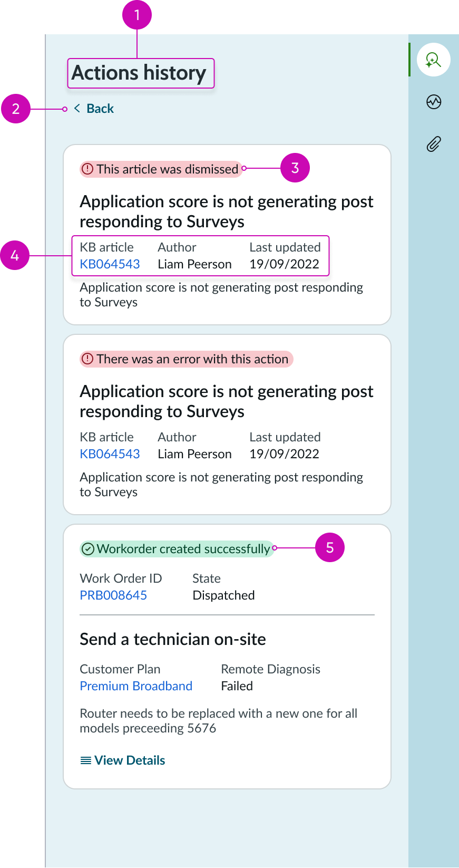This screenshot has width=459, height=868.
Task: View the Premium Broadband customer plan
Action: (136, 686)
